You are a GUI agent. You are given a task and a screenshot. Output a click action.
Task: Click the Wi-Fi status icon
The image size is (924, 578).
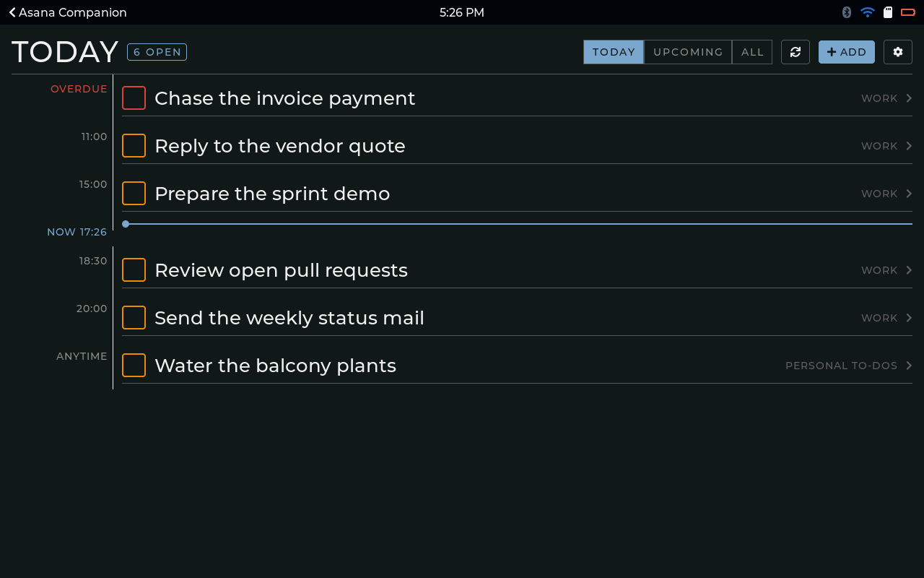pos(868,12)
